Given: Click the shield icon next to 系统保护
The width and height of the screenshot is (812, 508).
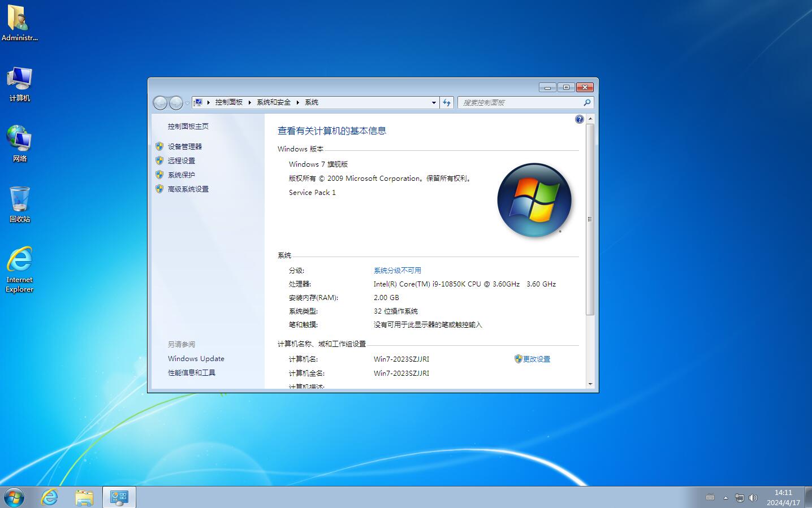Looking at the screenshot, I should pos(159,175).
